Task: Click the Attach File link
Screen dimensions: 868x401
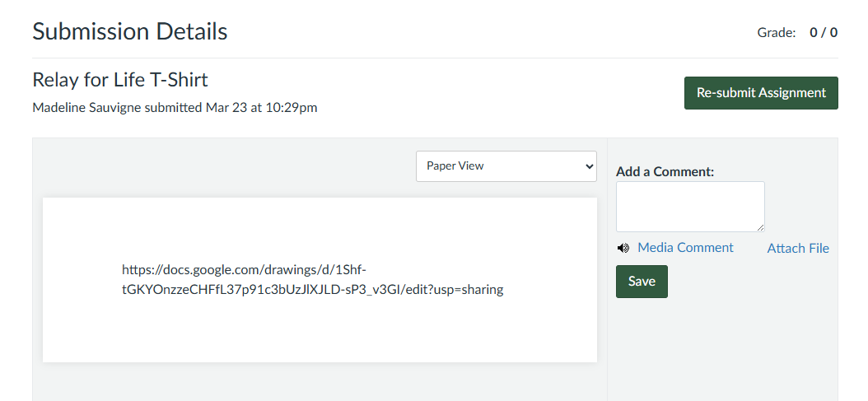Action: click(x=798, y=248)
